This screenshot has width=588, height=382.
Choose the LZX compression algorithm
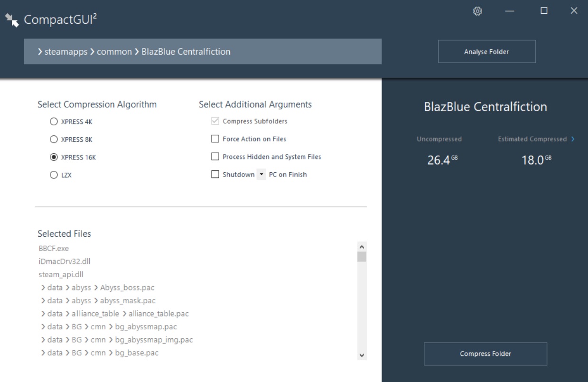tap(54, 175)
